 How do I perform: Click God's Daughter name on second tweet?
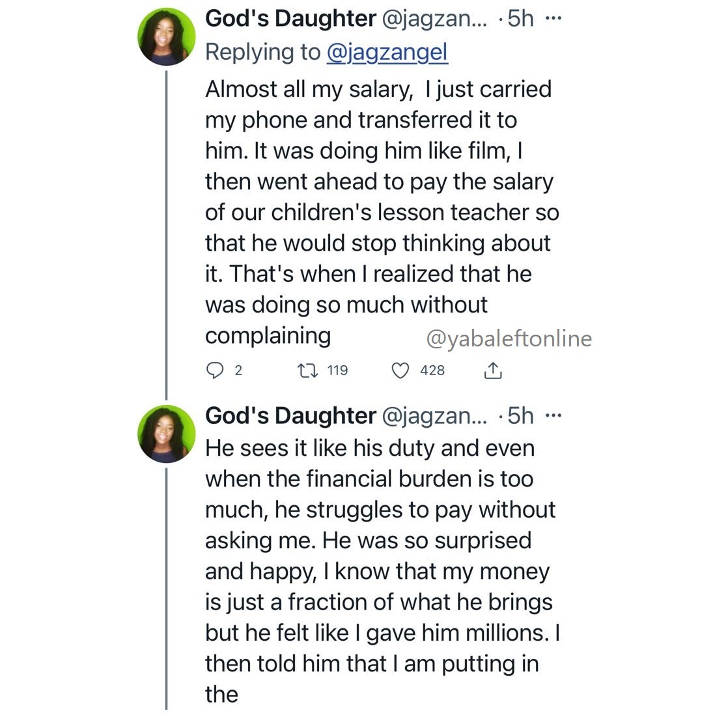[290, 416]
